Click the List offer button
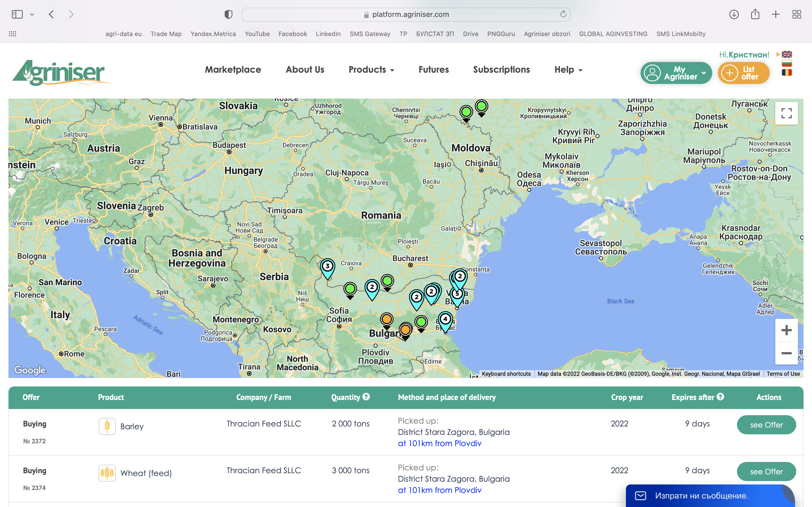The width and height of the screenshot is (812, 507). [x=743, y=73]
